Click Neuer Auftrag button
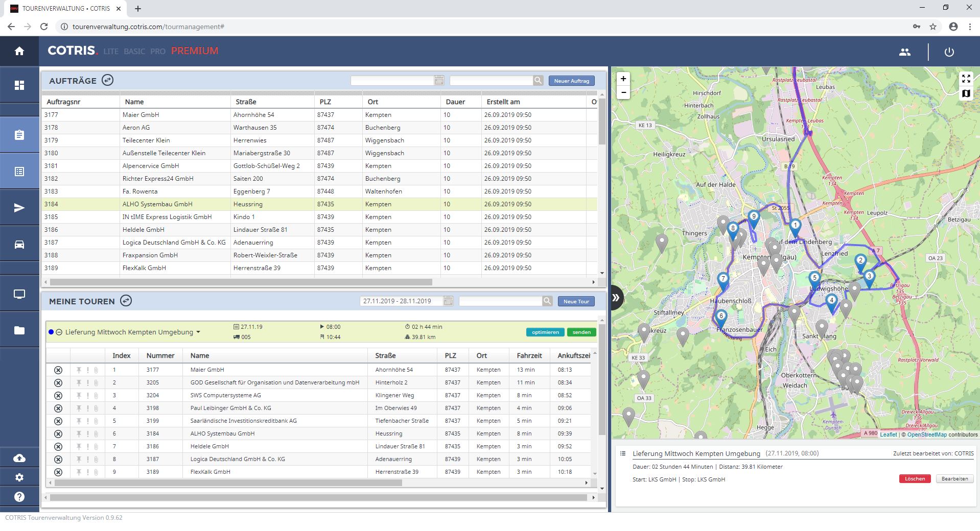 click(571, 81)
